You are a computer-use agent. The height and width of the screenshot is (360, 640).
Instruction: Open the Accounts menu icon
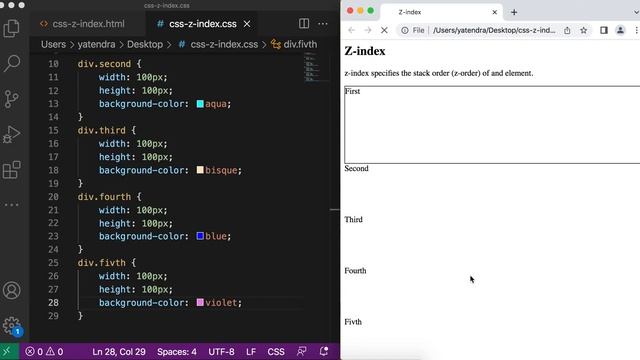(x=11, y=290)
